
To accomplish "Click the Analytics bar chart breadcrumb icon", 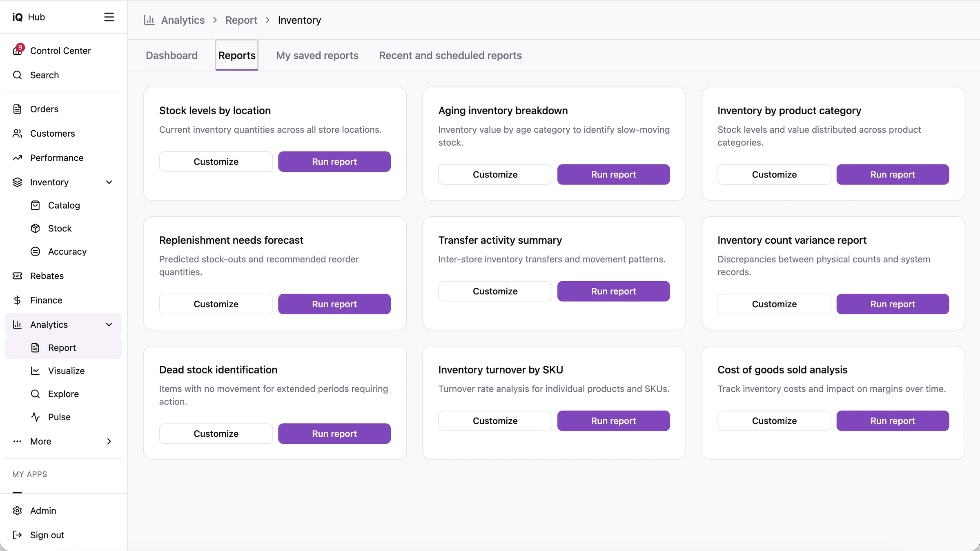I will 149,20.
